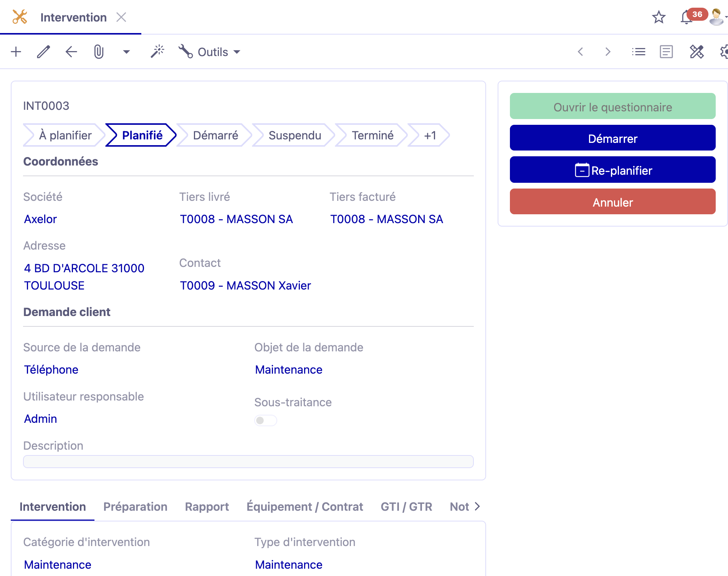Switch to the Préparation tab
Image resolution: width=728 pixels, height=576 pixels.
tap(135, 506)
